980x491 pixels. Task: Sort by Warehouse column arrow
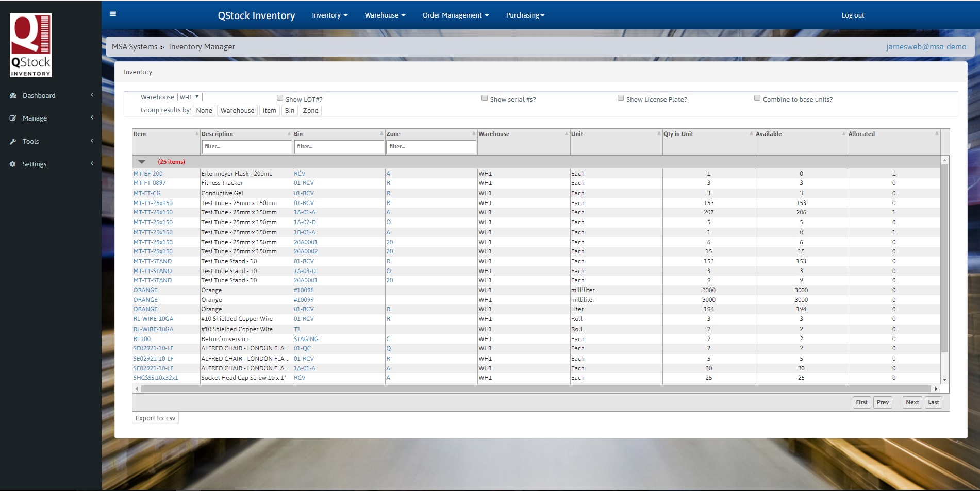[567, 134]
